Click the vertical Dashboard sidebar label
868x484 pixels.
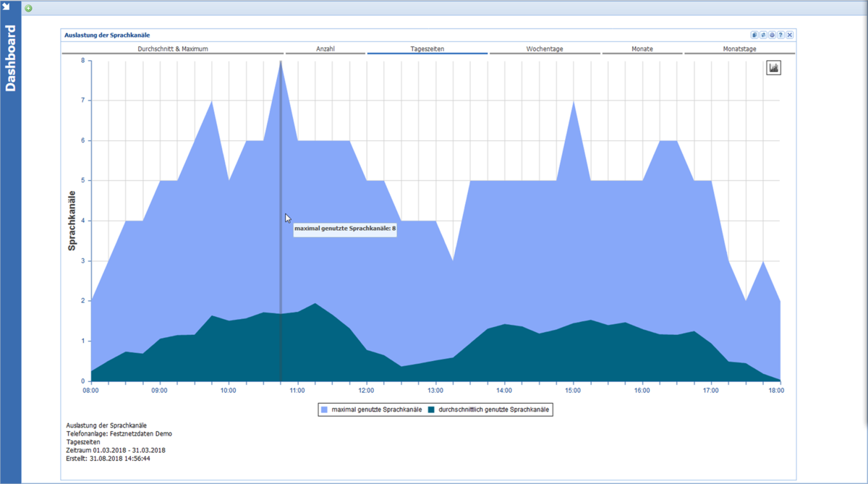coord(10,59)
